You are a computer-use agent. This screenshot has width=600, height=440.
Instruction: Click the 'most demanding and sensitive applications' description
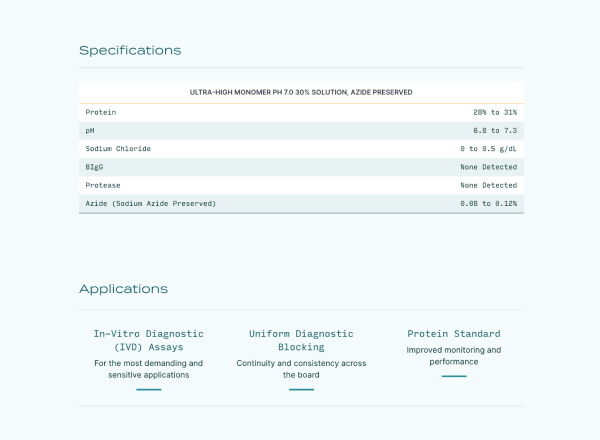148,369
